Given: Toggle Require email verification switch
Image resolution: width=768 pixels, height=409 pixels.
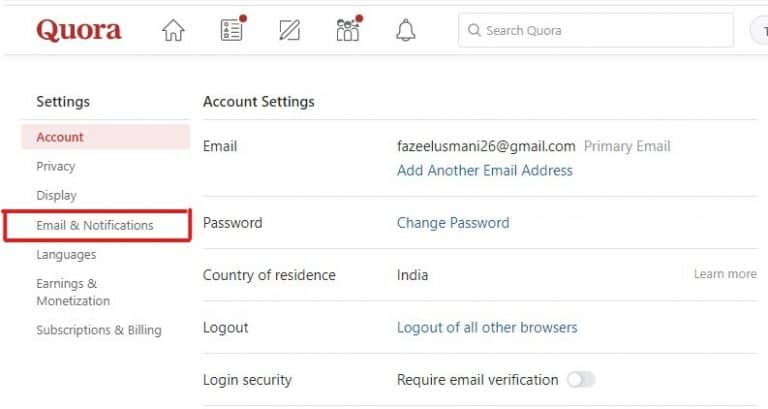Looking at the screenshot, I should 580,380.
